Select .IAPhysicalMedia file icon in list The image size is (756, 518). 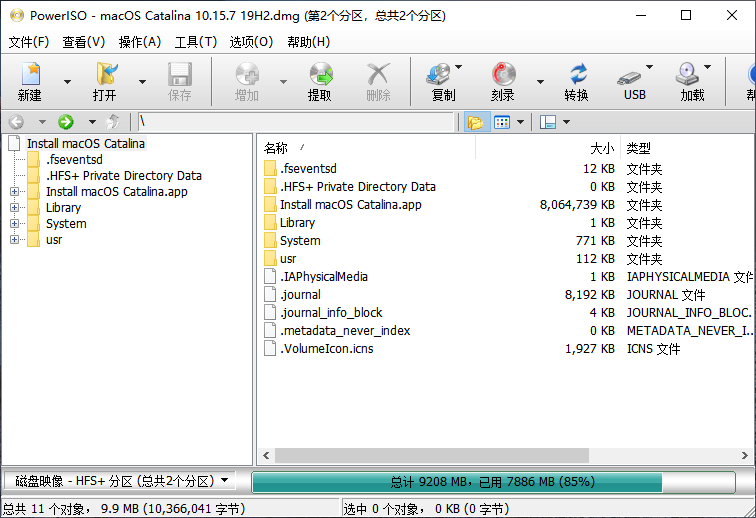point(270,276)
